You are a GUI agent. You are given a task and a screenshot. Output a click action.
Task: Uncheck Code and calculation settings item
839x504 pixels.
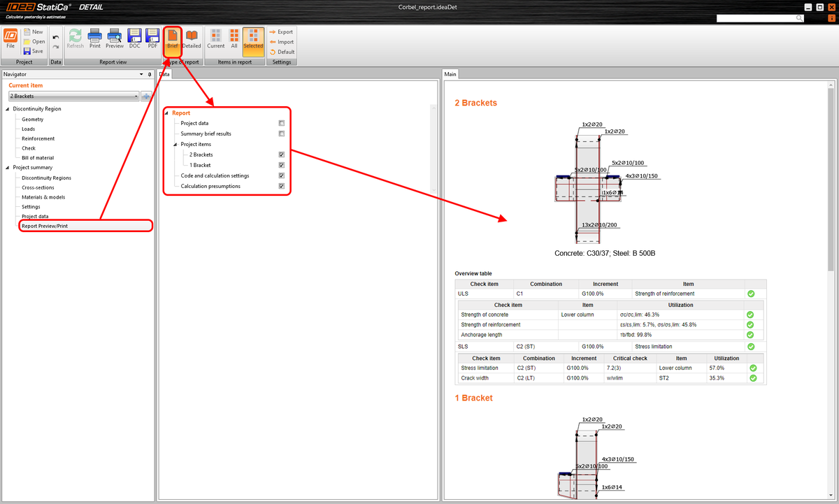(282, 175)
